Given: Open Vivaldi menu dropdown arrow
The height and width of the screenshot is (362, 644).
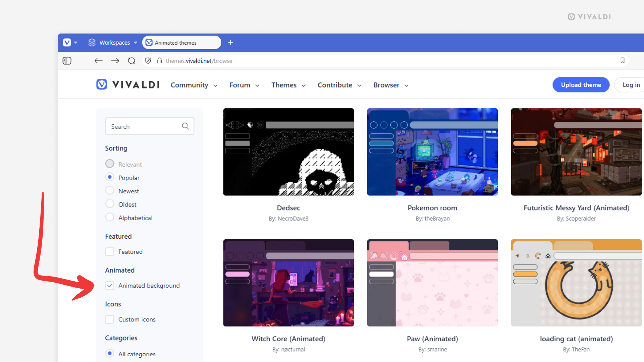Looking at the screenshot, I should tap(76, 43).
